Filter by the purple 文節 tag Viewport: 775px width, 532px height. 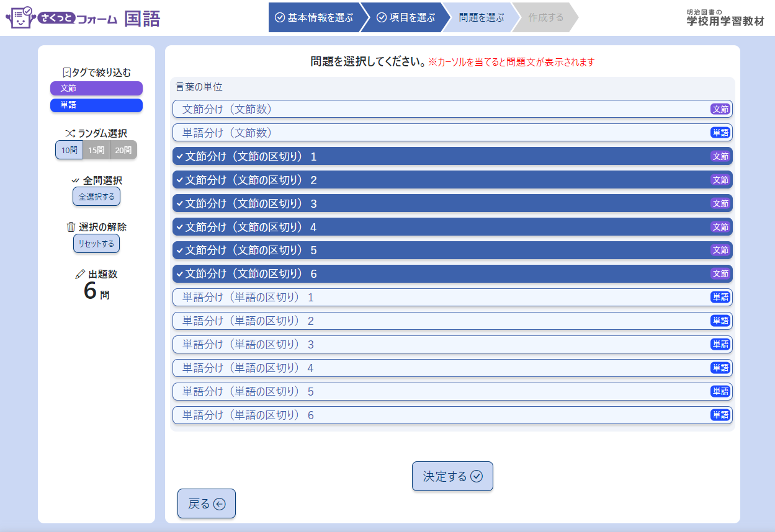[96, 89]
